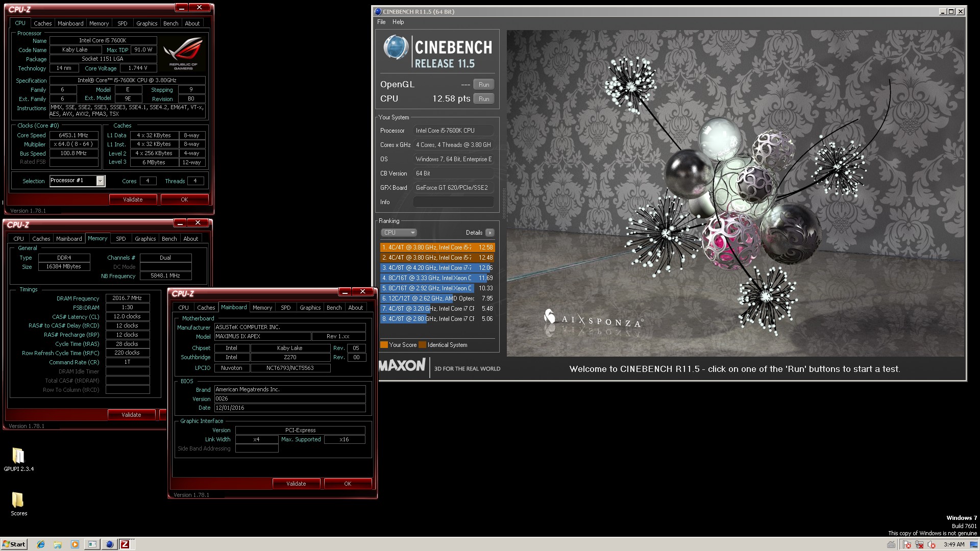
Task: Click the Action Center flag tray icon
Action: coord(907,544)
